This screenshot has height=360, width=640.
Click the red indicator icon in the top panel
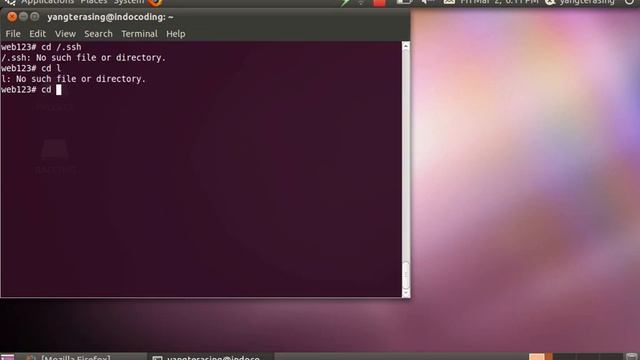pos(379,3)
